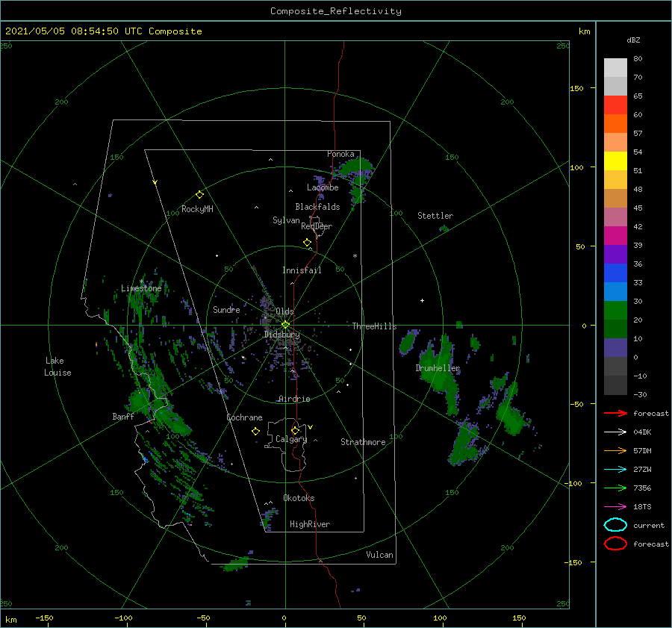The height and width of the screenshot is (628, 672).
Task: Click the yellow diamond marker near RockyMH
Action: (199, 195)
